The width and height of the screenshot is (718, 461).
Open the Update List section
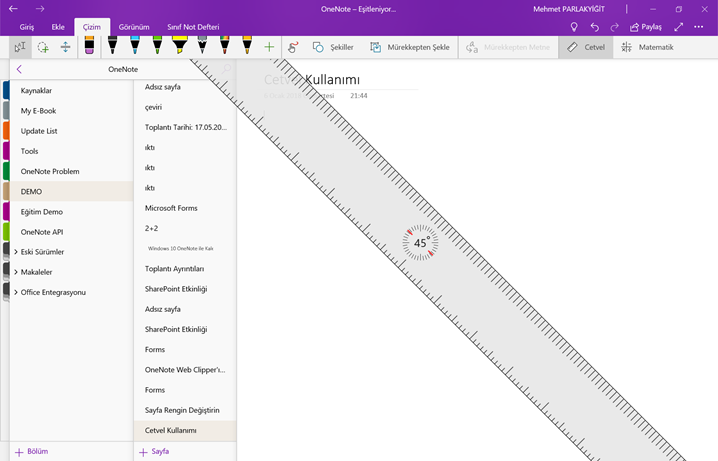(71, 130)
